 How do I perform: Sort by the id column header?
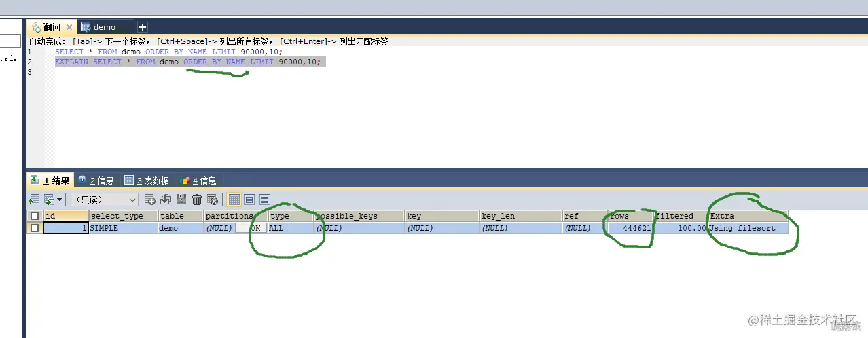(66, 216)
